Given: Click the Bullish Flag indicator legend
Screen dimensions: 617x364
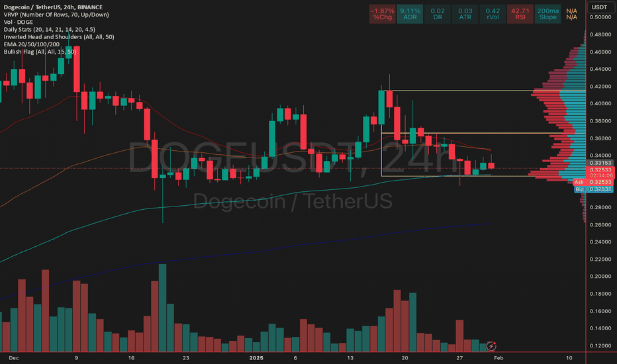Looking at the screenshot, I should 40,52.
